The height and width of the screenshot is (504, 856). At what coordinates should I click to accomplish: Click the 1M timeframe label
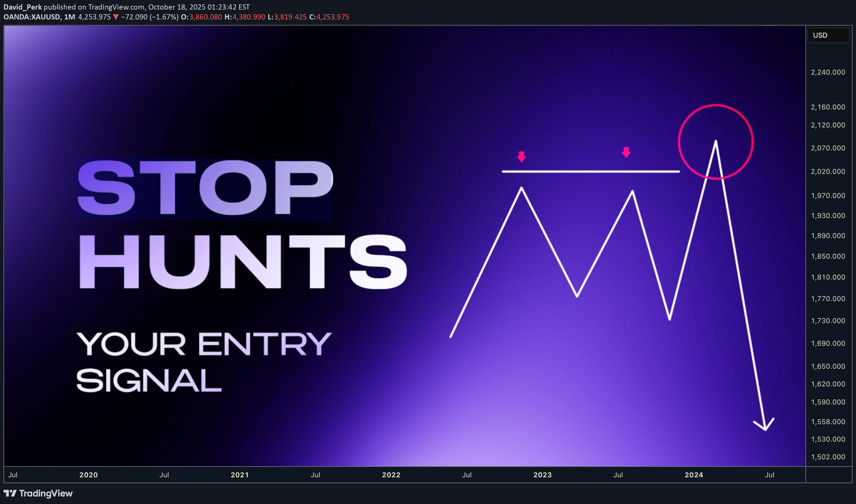(x=69, y=17)
